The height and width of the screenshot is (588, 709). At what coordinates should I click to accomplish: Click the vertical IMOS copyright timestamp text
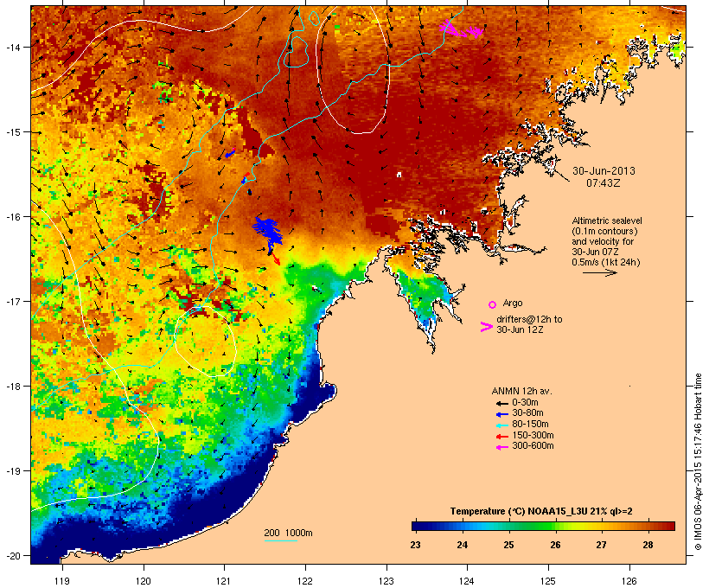[699, 462]
